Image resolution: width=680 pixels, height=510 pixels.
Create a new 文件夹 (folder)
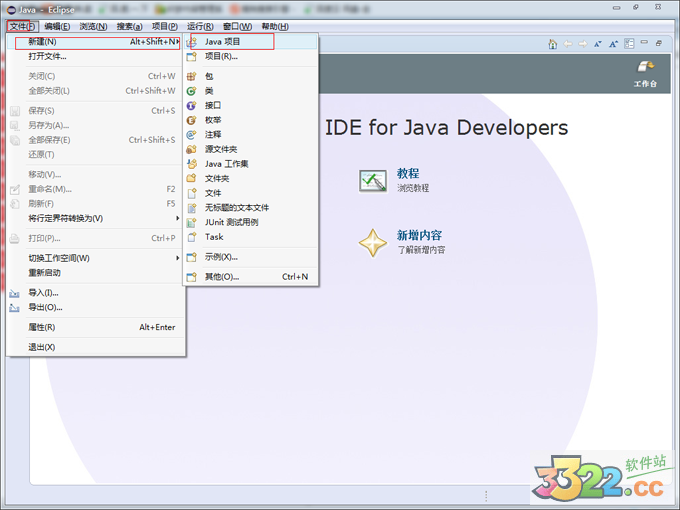coord(251,179)
